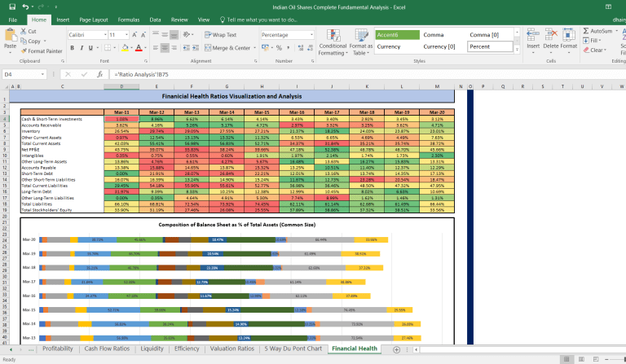Apply the Currency [0] cell style
This screenshot has height=364, width=626.
coord(439,46)
